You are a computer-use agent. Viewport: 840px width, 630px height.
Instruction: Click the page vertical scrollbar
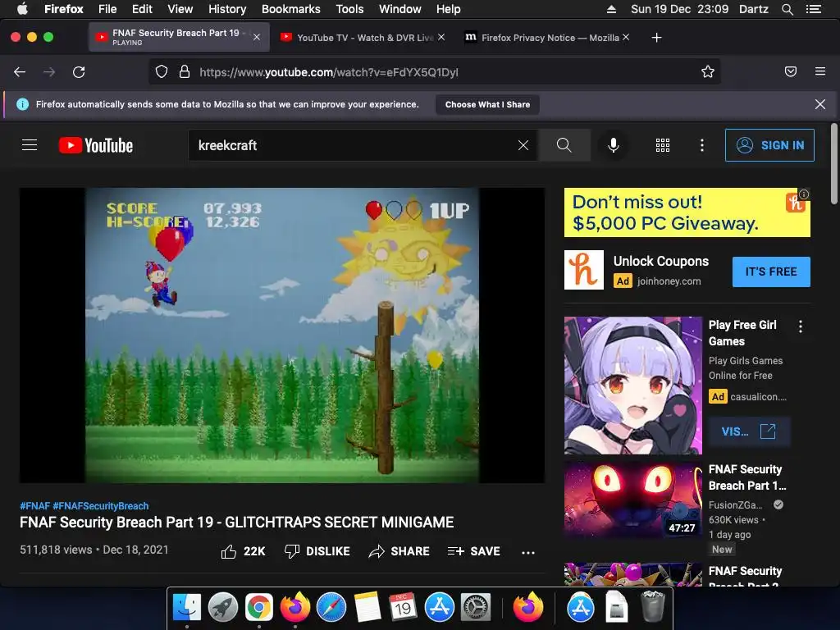(x=833, y=164)
